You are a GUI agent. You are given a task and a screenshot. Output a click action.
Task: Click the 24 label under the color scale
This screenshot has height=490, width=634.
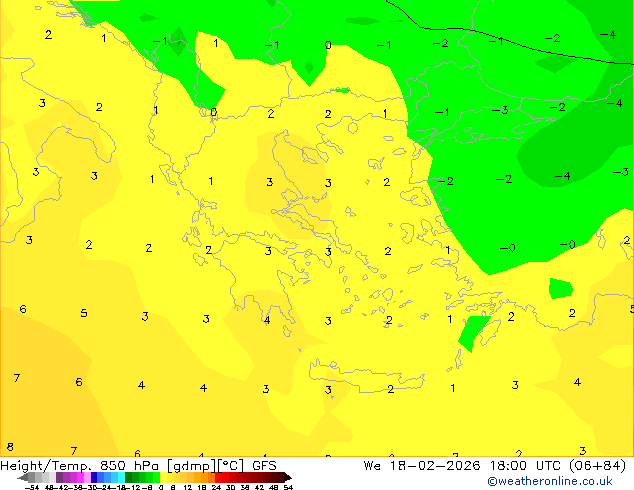(x=216, y=488)
